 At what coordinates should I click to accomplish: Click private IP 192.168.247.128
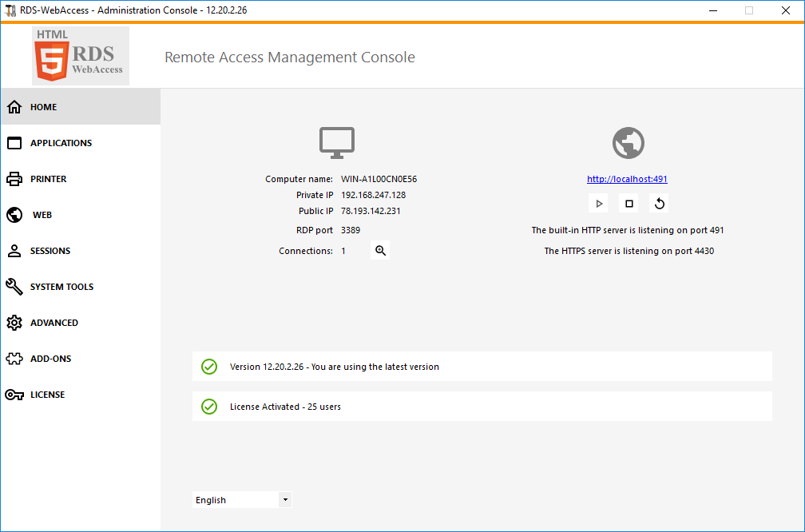[x=373, y=195]
